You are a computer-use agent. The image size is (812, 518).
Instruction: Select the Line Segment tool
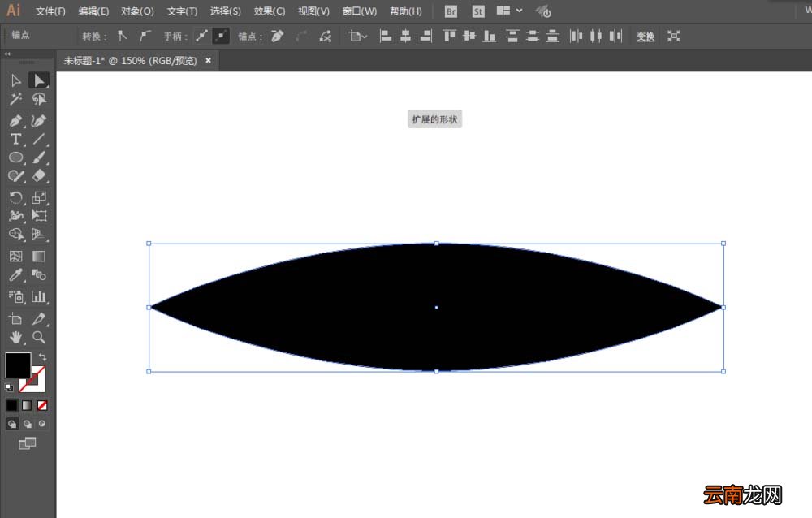click(x=39, y=139)
